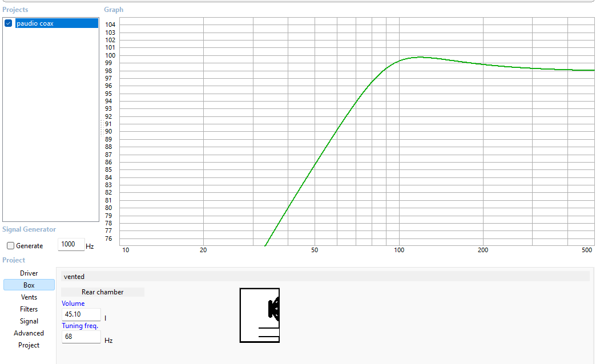Click the 500 Hz label on the frequency axis

click(x=587, y=250)
